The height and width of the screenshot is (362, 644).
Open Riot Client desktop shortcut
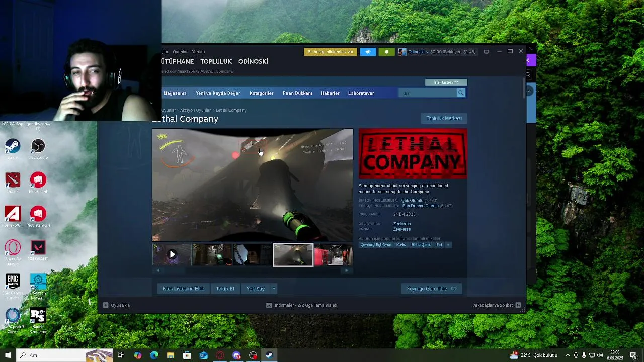[x=38, y=183]
